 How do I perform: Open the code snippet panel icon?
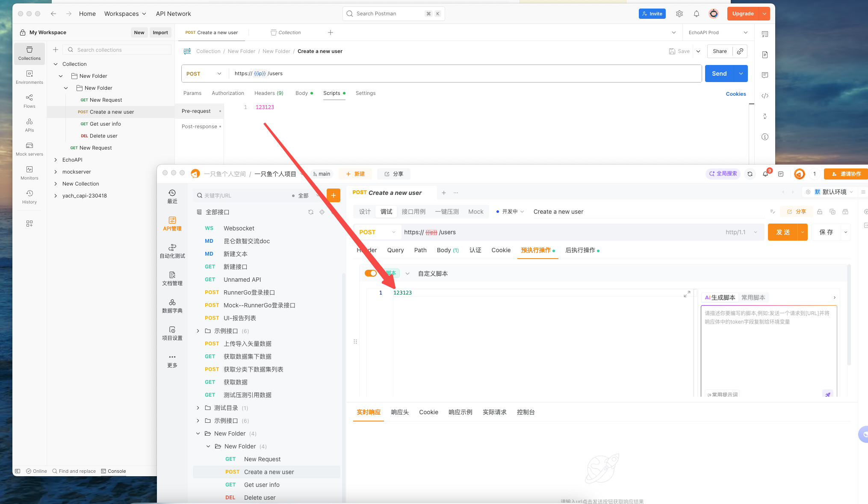765,96
